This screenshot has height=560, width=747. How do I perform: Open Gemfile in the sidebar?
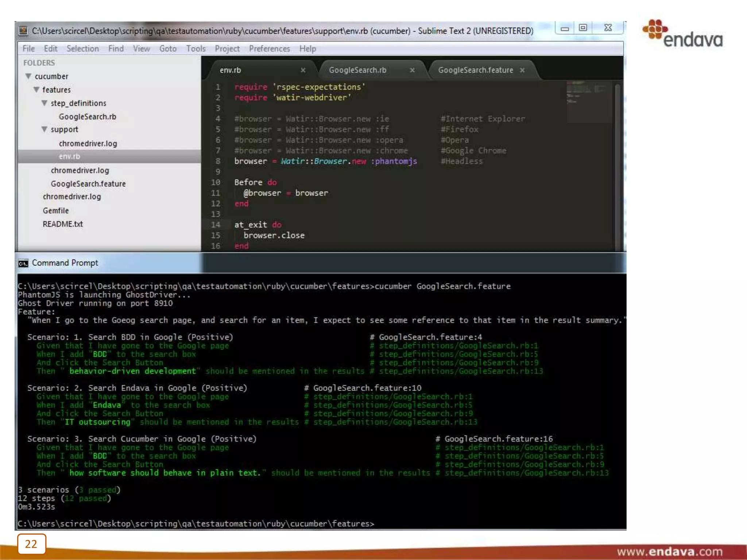(55, 211)
